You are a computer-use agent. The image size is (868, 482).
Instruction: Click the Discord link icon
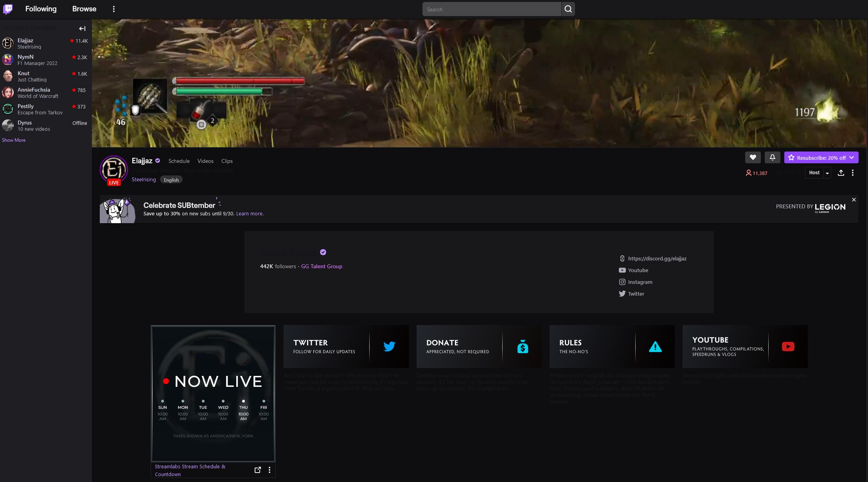point(622,258)
